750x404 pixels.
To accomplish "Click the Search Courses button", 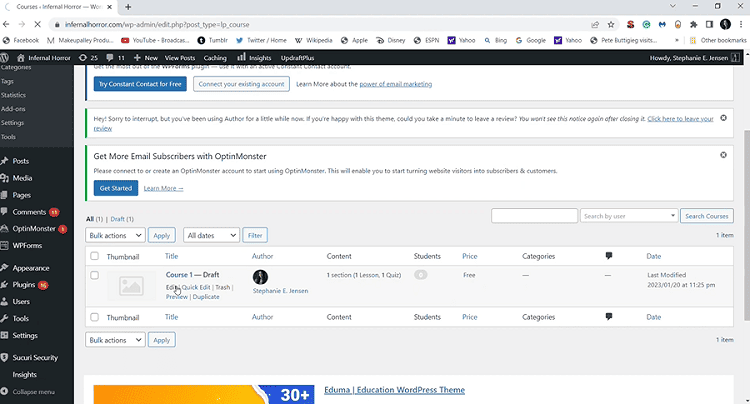I will click(706, 216).
